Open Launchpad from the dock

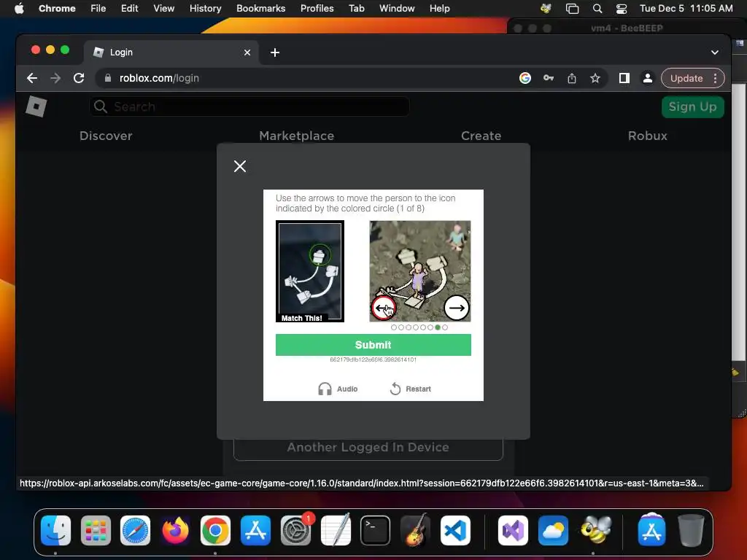tap(96, 531)
